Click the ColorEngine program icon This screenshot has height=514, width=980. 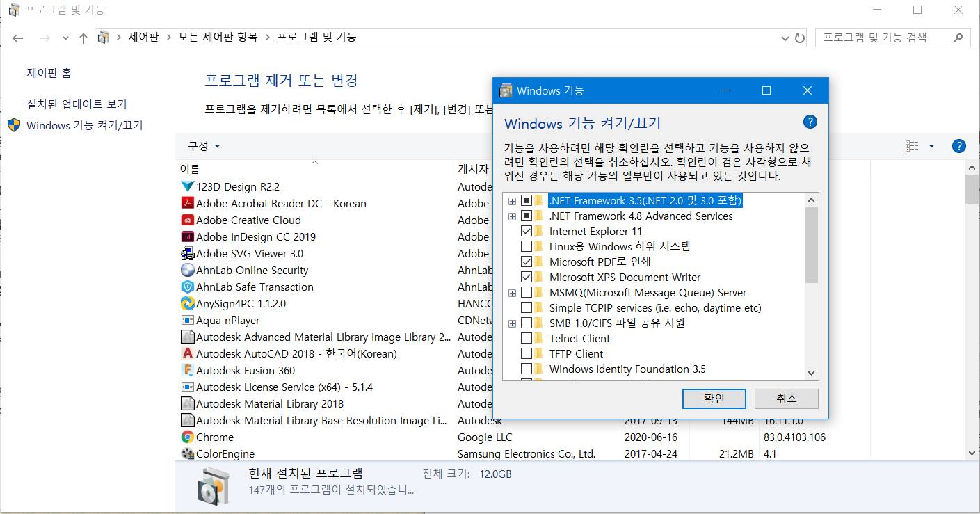187,453
